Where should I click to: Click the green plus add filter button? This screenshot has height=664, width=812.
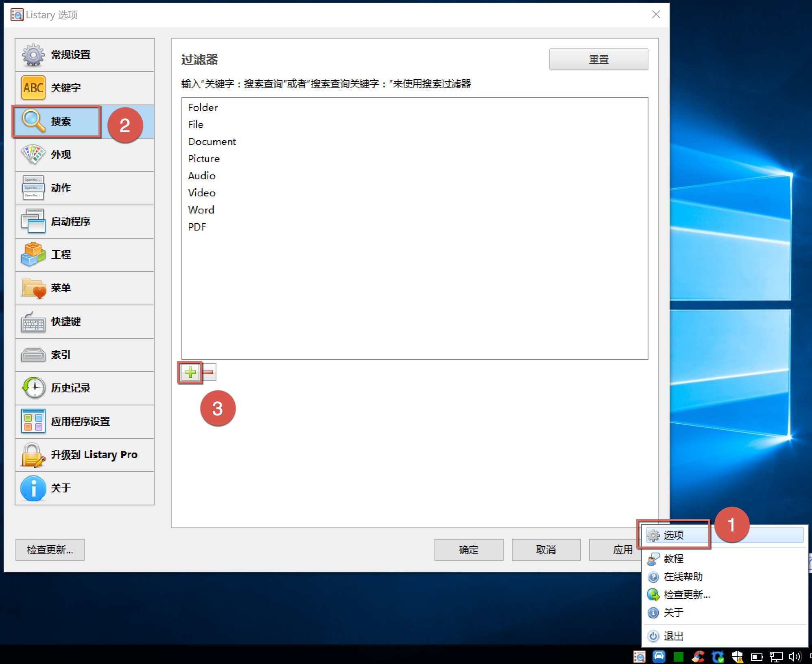pos(190,372)
